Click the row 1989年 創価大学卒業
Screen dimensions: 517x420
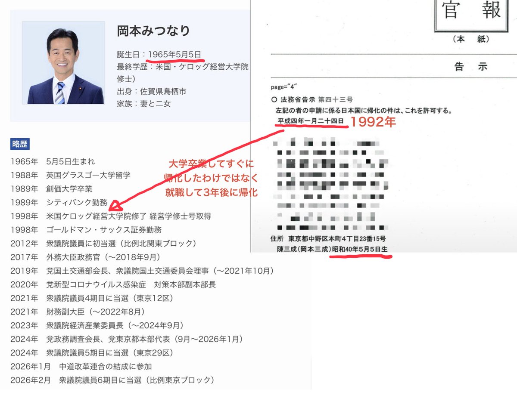point(51,189)
